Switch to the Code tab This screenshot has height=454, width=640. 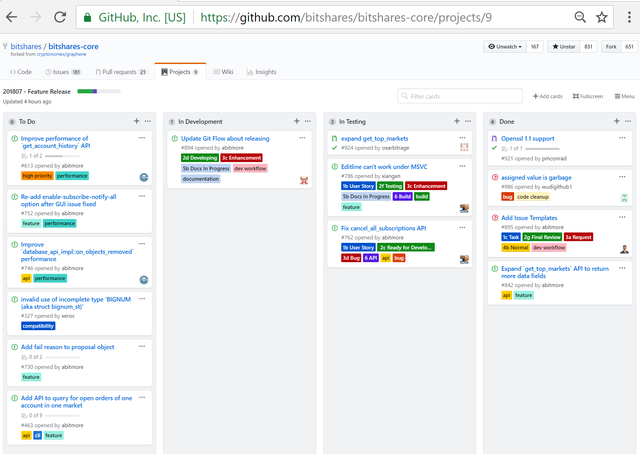21,72
